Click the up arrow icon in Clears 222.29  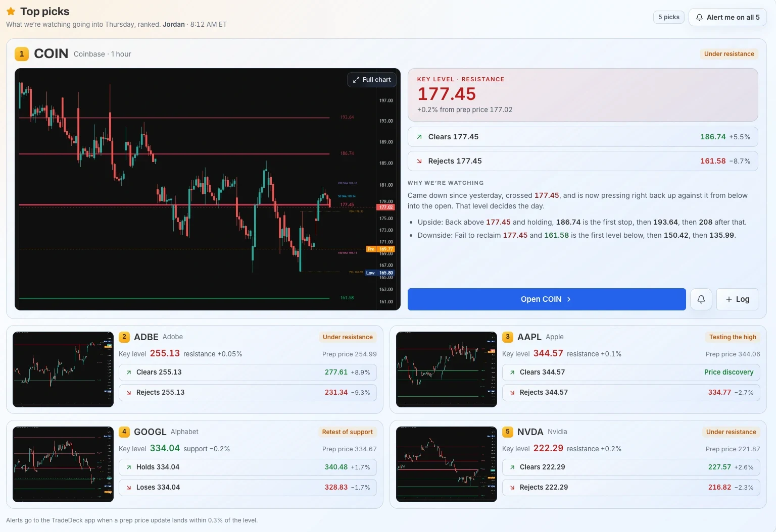tap(512, 467)
